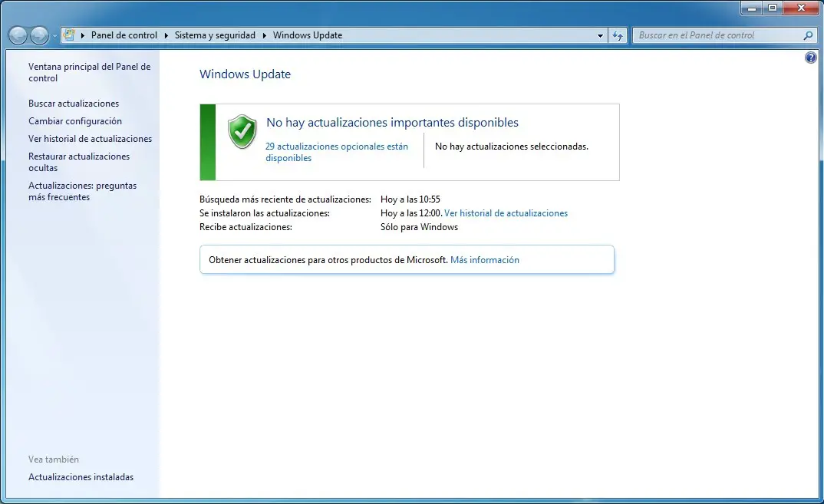Viewport: 824px width, 504px height.
Task: Click the Control Panel icon in address bar
Action: [x=69, y=35]
